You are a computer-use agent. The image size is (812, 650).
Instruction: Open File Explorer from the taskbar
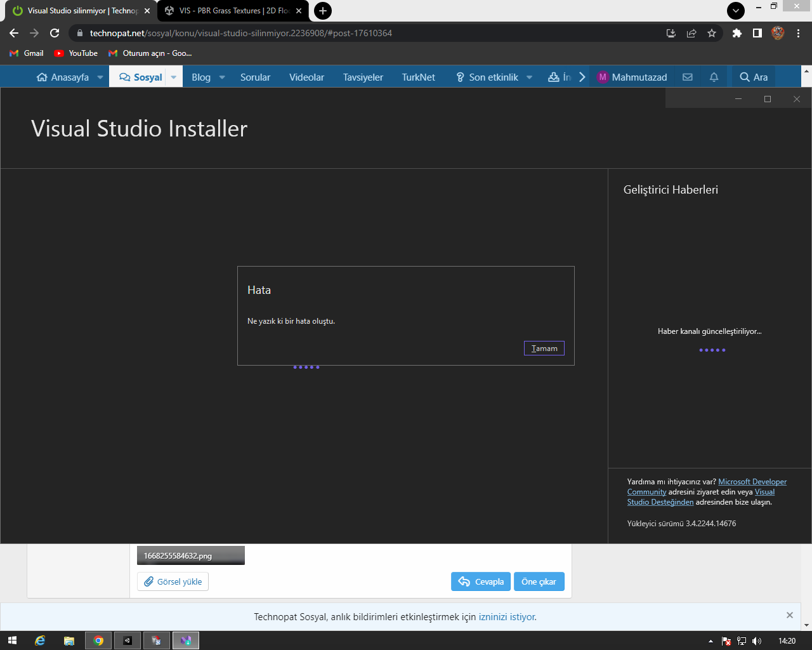69,640
